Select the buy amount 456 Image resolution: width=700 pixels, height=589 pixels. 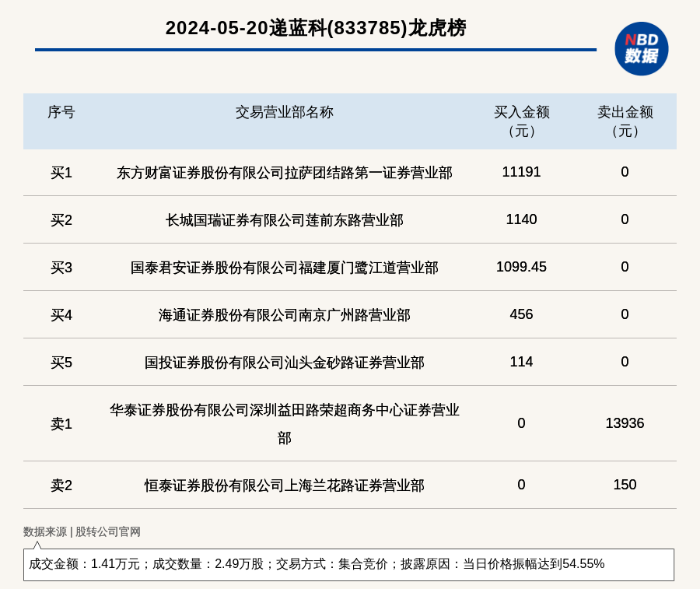(521, 314)
